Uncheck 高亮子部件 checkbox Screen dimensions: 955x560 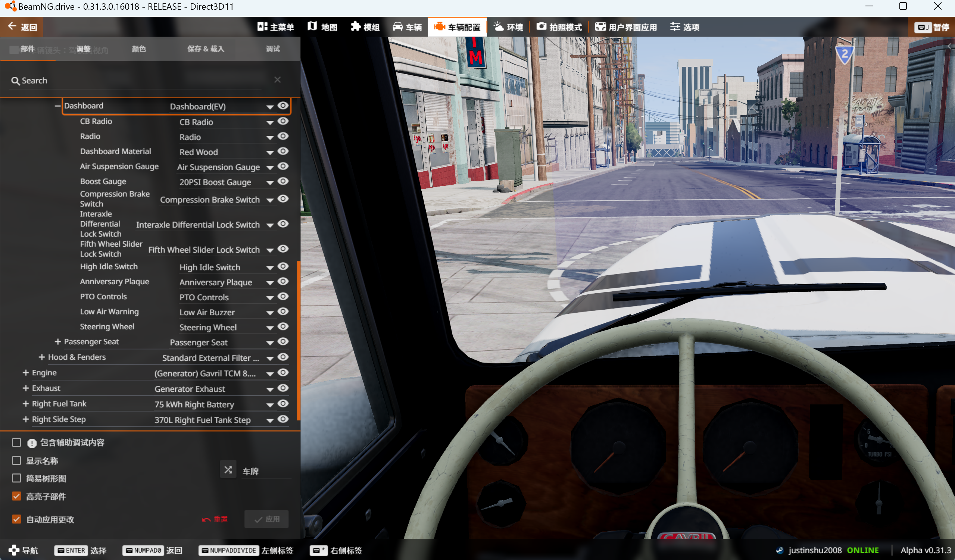(x=16, y=496)
